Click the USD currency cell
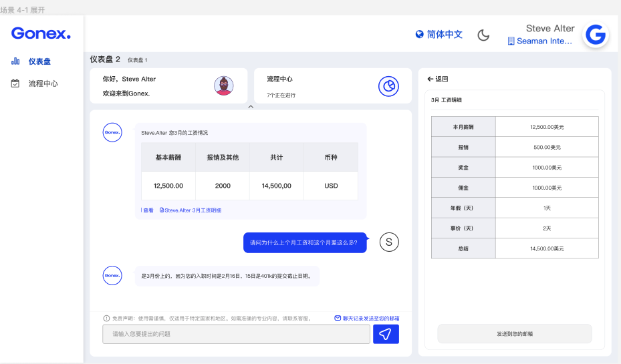621x364 pixels. [x=331, y=186]
